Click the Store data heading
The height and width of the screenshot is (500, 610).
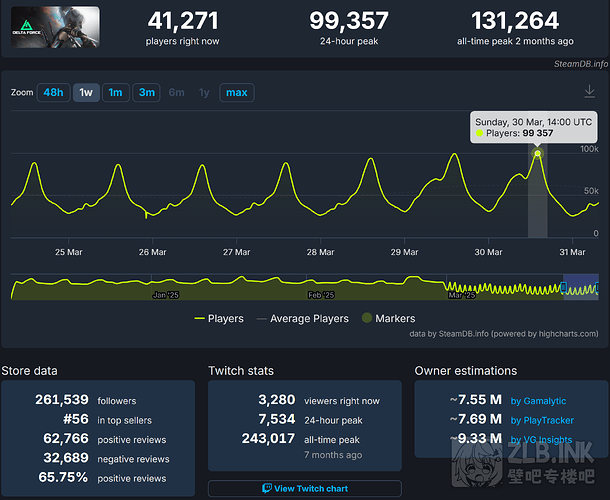tap(29, 371)
